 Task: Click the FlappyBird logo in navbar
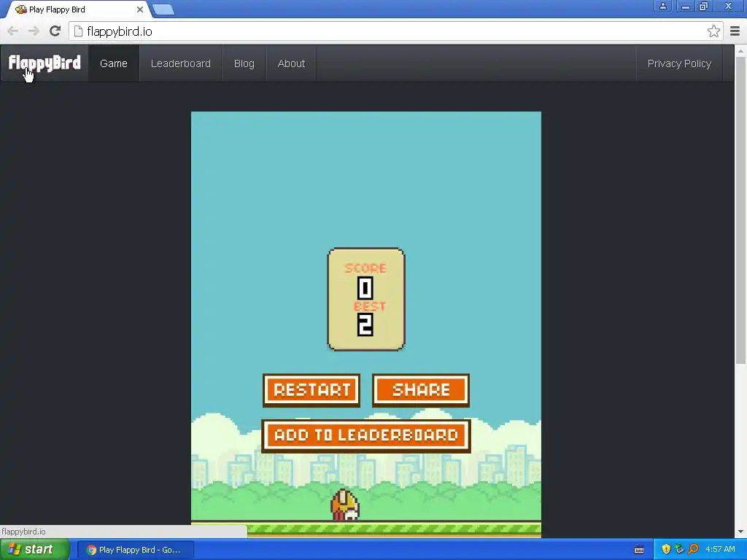pyautogui.click(x=44, y=63)
